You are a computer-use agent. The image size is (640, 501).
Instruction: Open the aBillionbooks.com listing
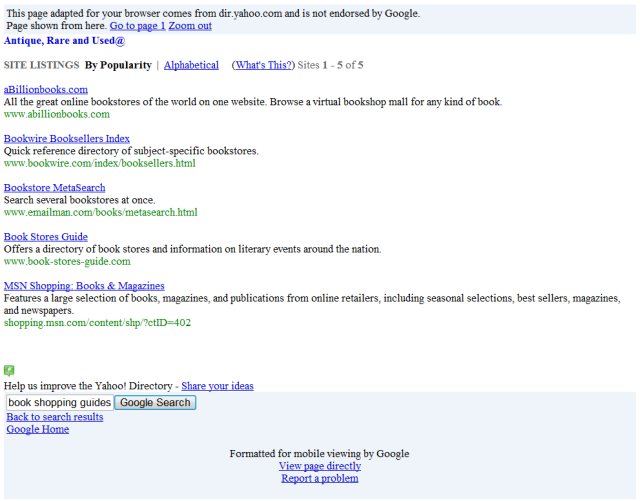(46, 89)
